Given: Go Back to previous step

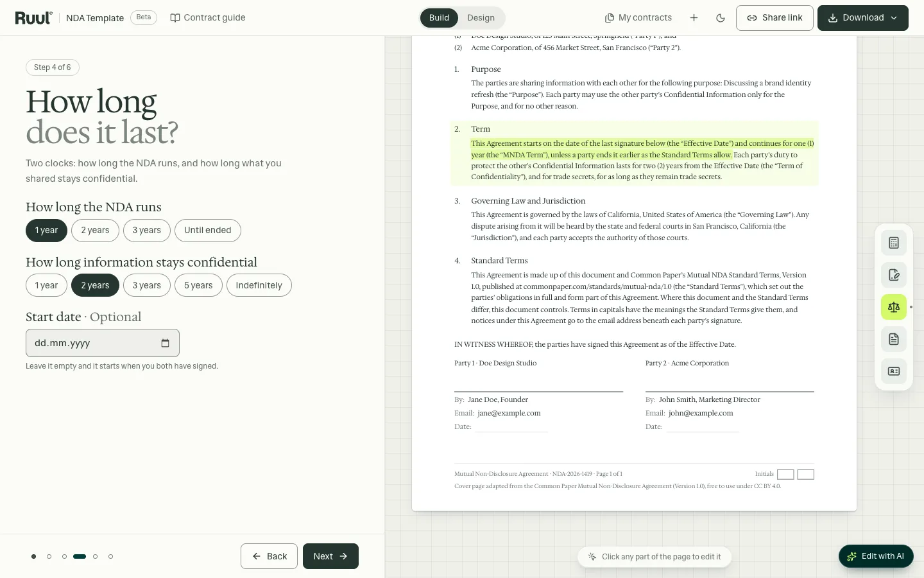Looking at the screenshot, I should 269,556.
